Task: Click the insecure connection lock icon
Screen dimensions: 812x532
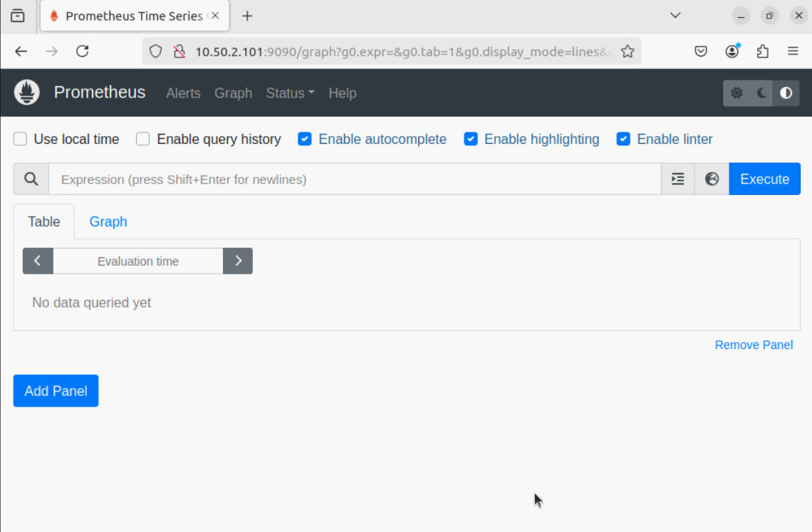Action: click(179, 51)
